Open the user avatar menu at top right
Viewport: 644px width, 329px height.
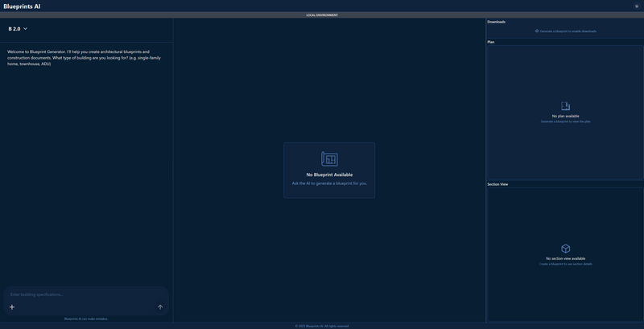pos(637,6)
